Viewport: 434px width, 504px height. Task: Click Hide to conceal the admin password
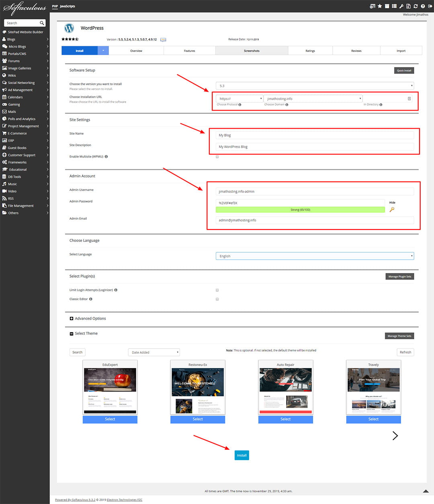(x=392, y=203)
